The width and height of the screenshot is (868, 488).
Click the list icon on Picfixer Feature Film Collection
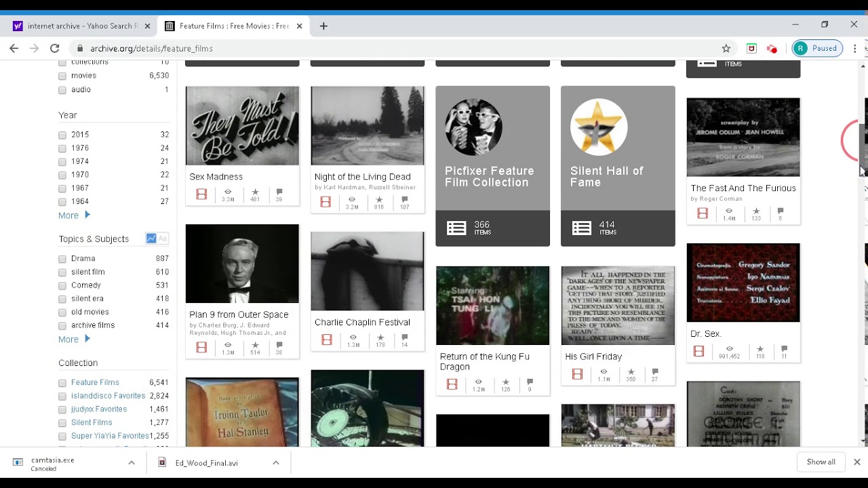tap(456, 228)
